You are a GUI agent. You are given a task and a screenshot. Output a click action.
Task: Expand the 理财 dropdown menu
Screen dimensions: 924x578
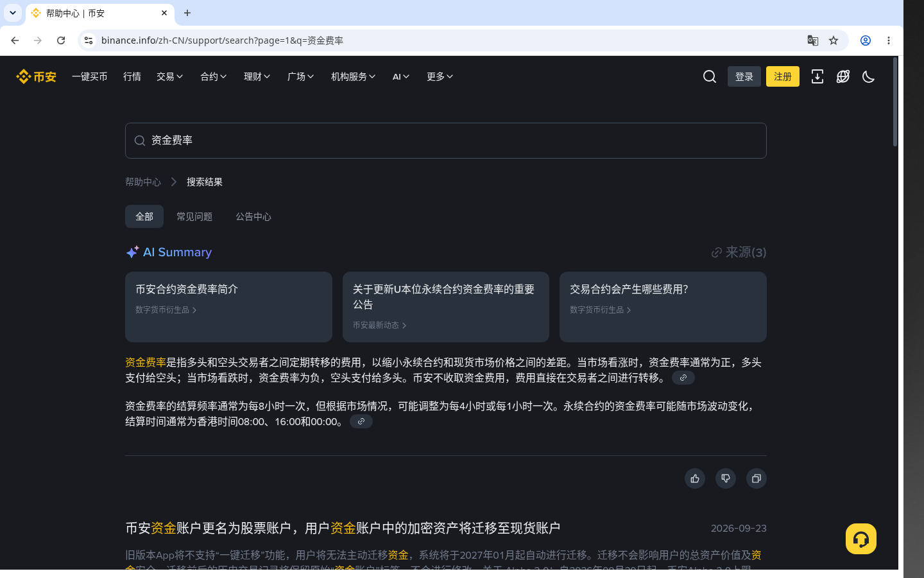coord(257,76)
